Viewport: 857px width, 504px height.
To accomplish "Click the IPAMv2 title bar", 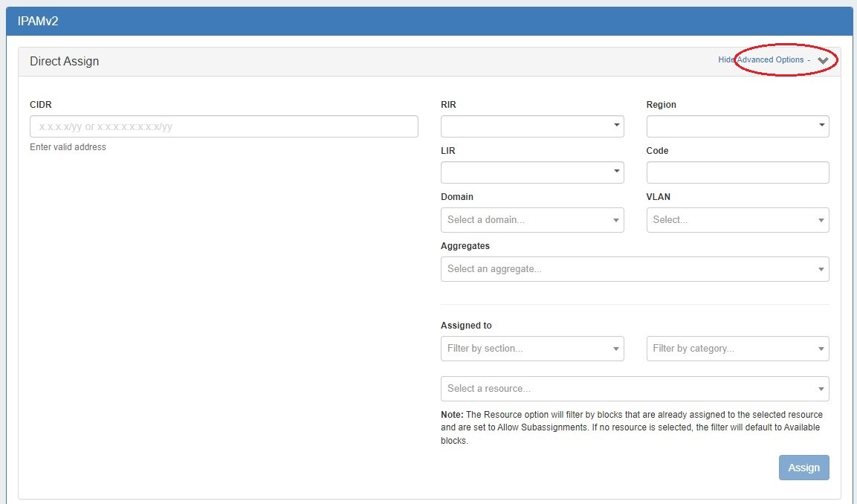I will (x=38, y=21).
